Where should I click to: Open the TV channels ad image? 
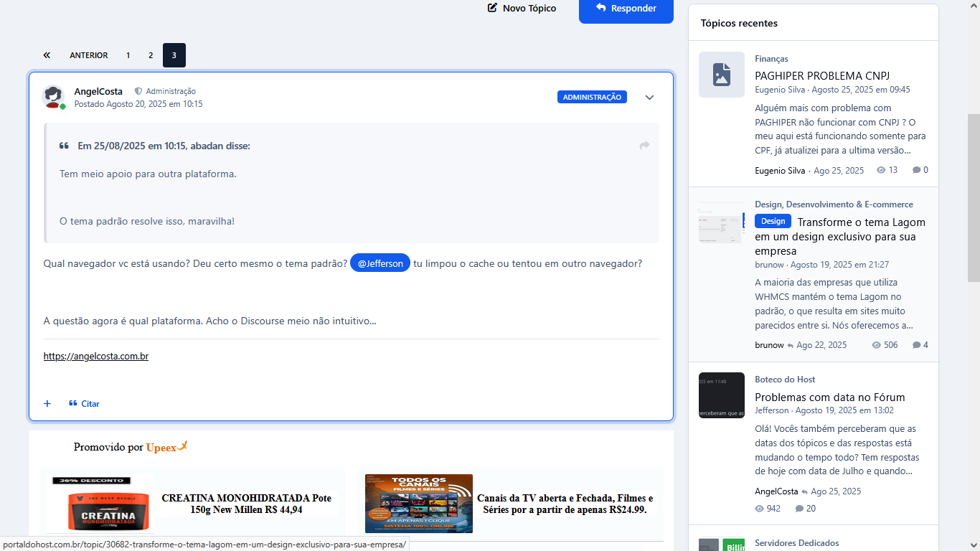419,504
